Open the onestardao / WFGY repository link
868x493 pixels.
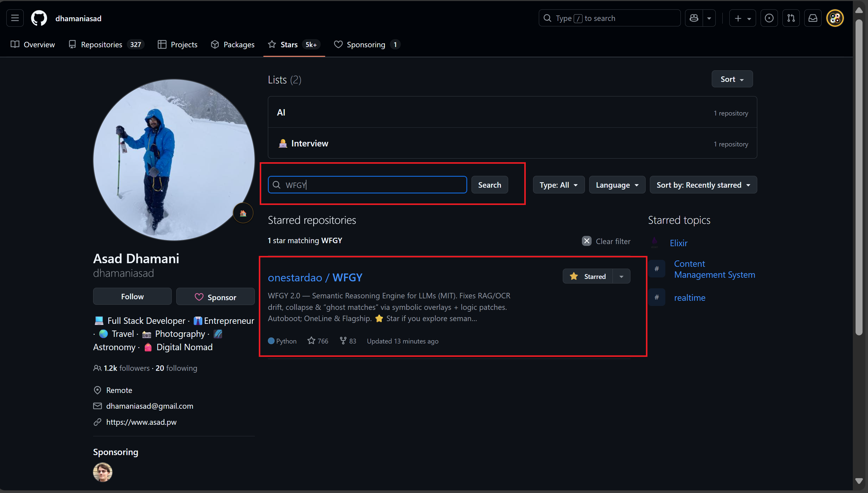click(x=315, y=277)
